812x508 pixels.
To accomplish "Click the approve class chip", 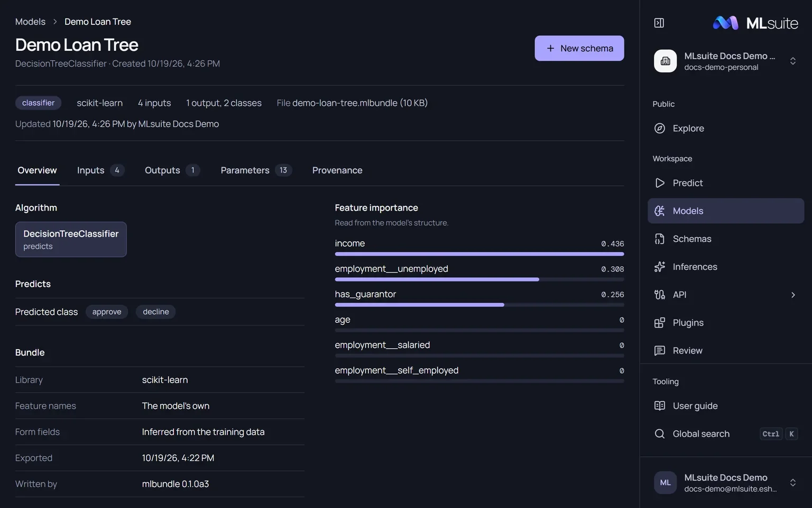I will pyautogui.click(x=107, y=312).
